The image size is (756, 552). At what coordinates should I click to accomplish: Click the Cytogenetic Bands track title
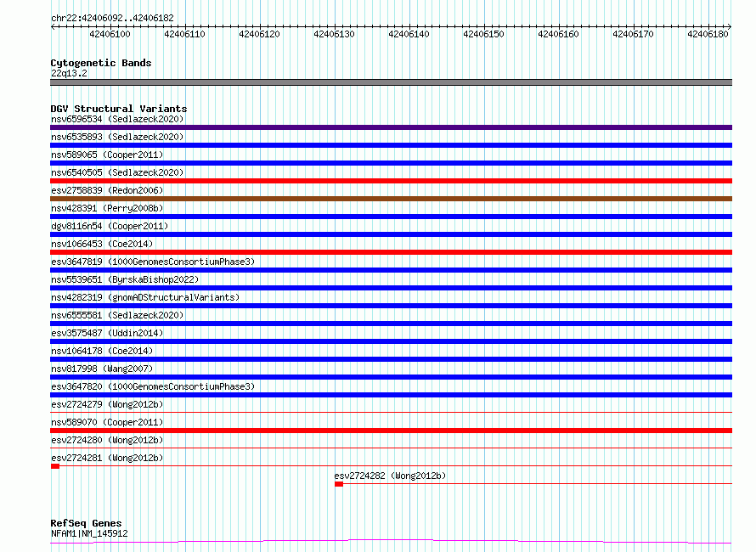click(101, 63)
